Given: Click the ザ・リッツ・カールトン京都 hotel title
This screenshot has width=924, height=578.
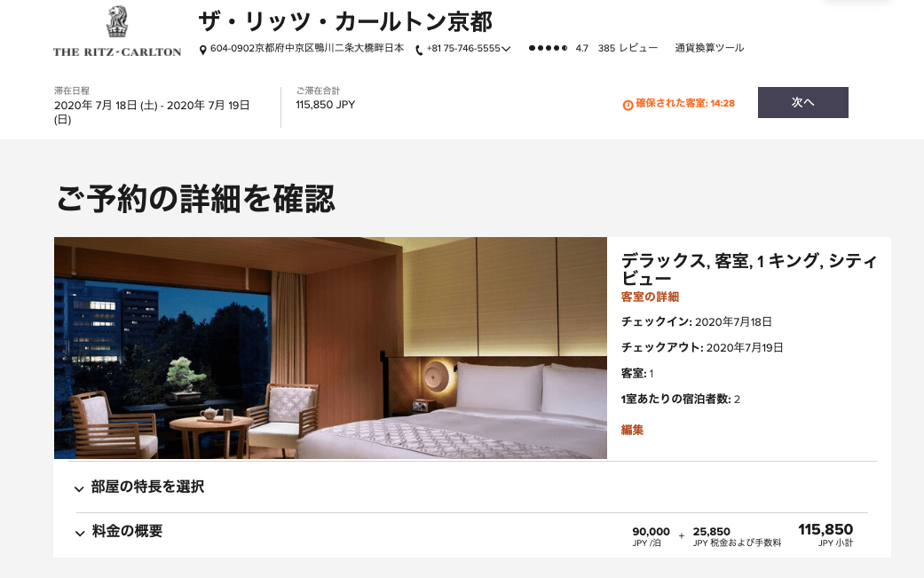Looking at the screenshot, I should coord(345,22).
